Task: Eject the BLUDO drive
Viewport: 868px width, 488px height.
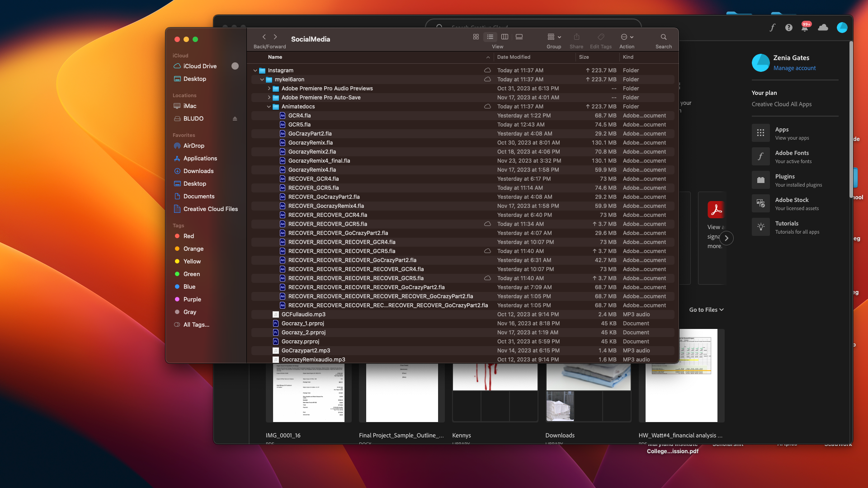Action: 235,118
